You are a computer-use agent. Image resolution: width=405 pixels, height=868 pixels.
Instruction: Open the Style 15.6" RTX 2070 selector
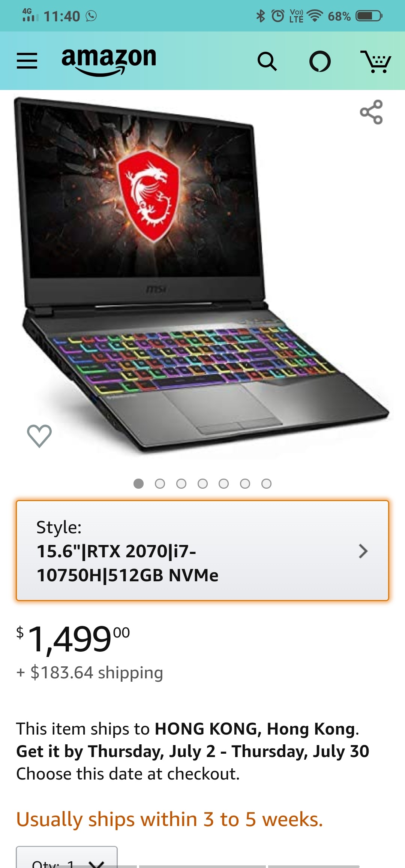point(202,551)
